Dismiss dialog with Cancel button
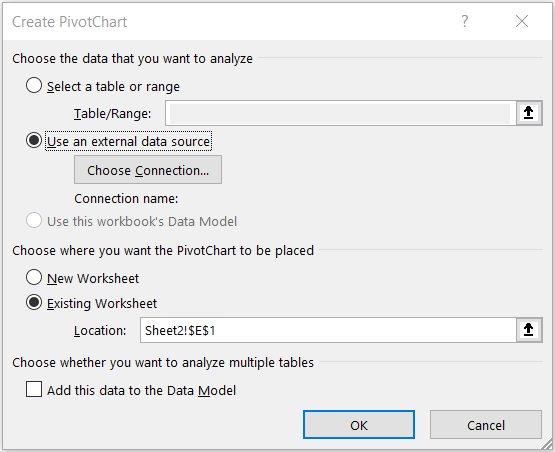Viewport: 555px width, 452px height. pyautogui.click(x=486, y=425)
